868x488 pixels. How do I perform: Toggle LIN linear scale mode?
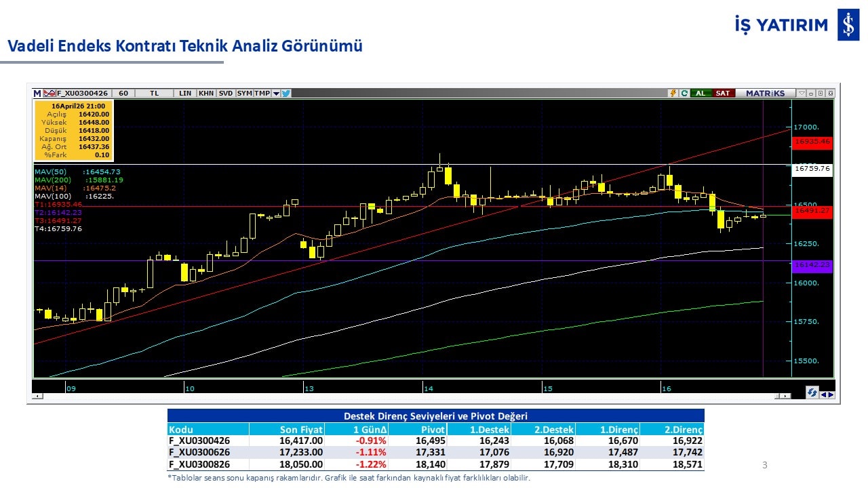click(185, 94)
